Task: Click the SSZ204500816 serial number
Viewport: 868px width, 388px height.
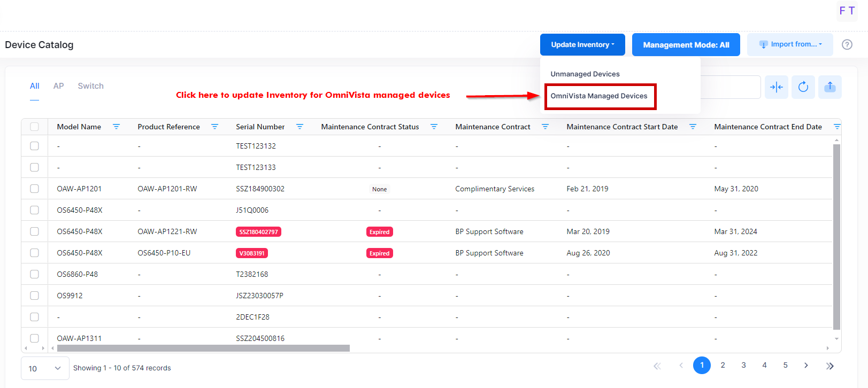Action: pyautogui.click(x=260, y=338)
